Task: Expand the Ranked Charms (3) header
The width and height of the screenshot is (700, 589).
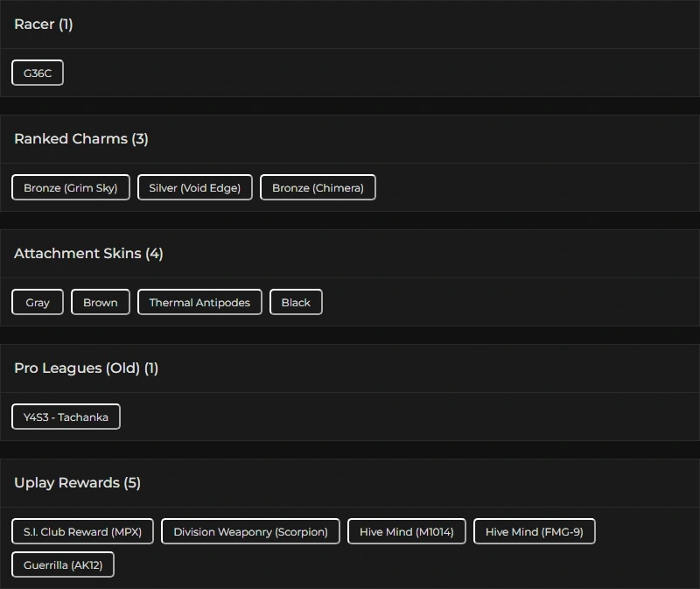Action: 81,139
